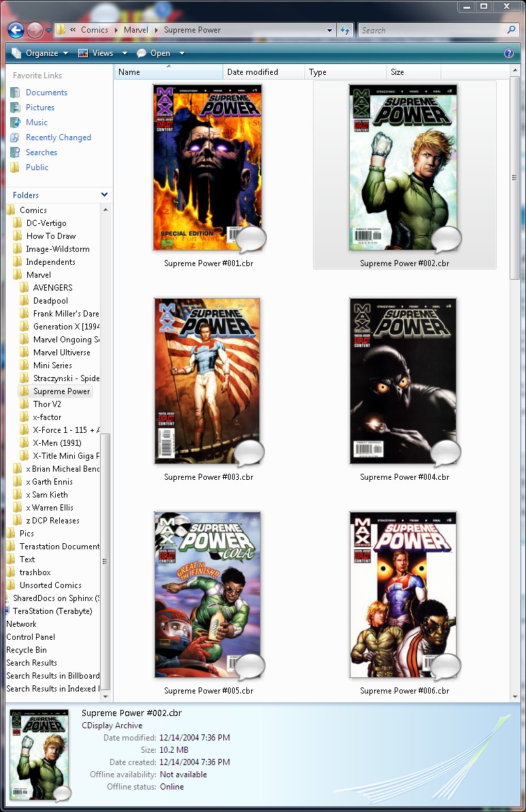This screenshot has height=812, width=526.
Task: Sort by Type column header
Action: 345,72
